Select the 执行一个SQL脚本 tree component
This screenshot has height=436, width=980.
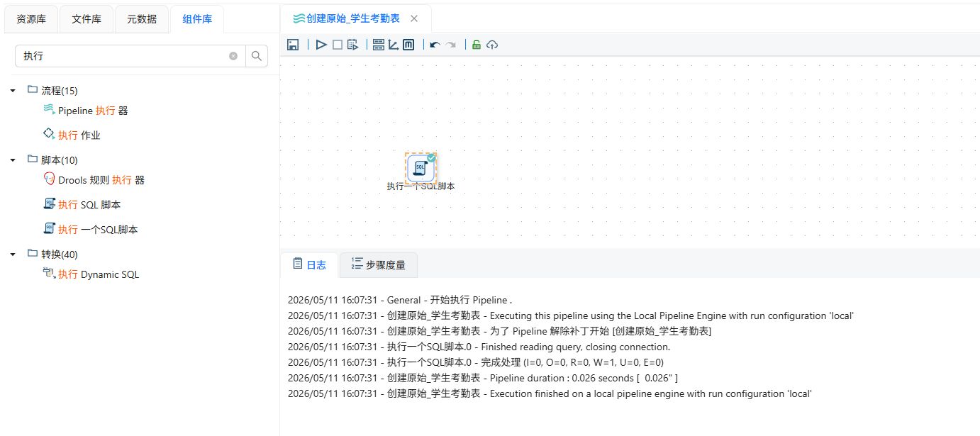pyautogui.click(x=90, y=230)
